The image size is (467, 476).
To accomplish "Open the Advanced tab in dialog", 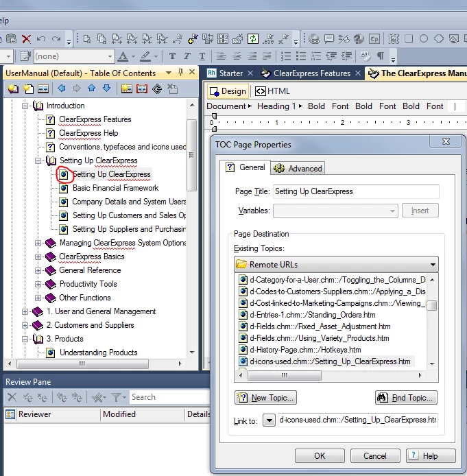I will tap(298, 168).
